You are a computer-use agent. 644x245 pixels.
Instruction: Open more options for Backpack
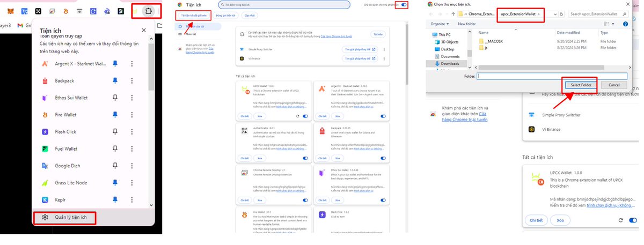click(x=133, y=80)
